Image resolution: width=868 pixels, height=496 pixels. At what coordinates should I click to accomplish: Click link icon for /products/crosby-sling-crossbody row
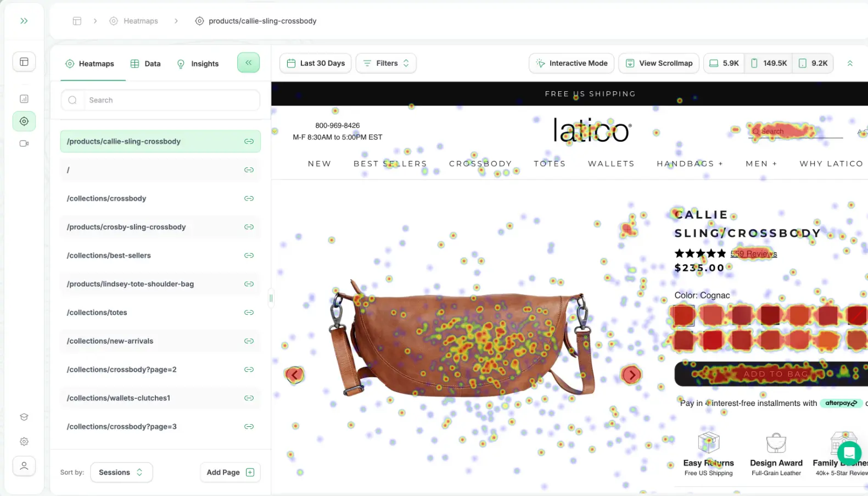(249, 227)
